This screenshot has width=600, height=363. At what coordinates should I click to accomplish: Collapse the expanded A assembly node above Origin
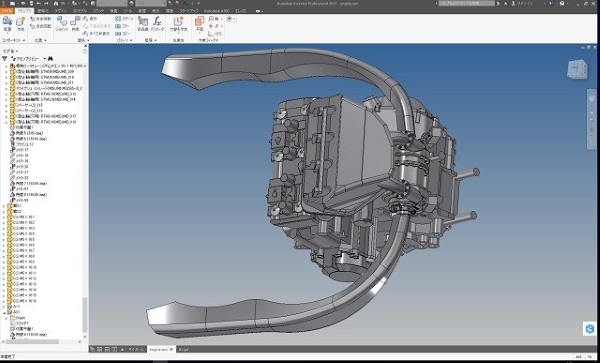click(x=4, y=312)
